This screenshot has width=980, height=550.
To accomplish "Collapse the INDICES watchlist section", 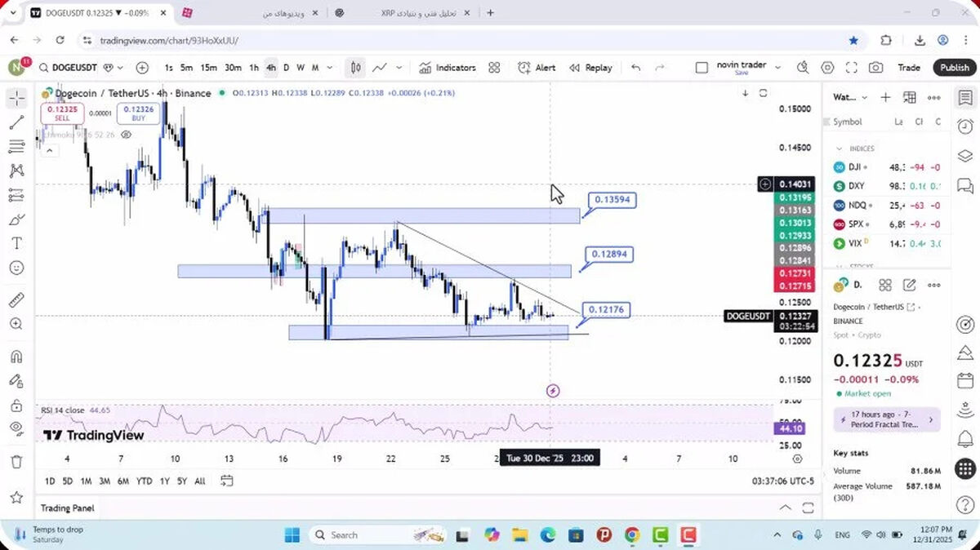I will coord(839,149).
